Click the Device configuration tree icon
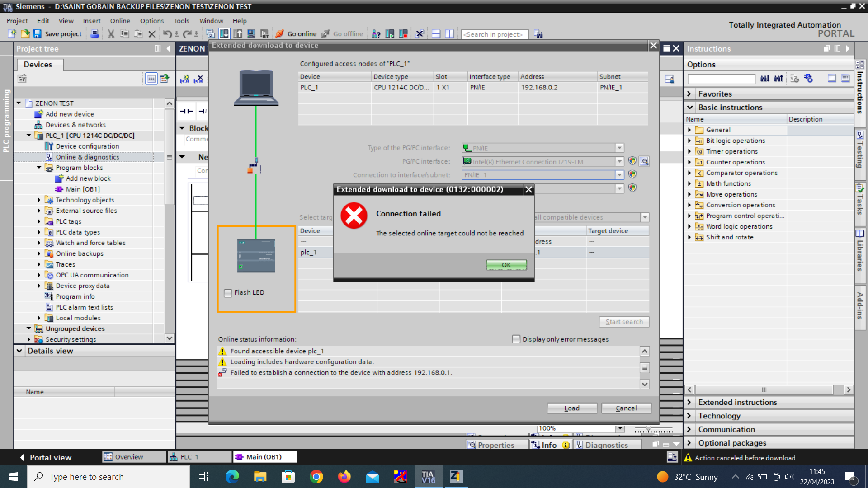The image size is (868, 488). (49, 146)
